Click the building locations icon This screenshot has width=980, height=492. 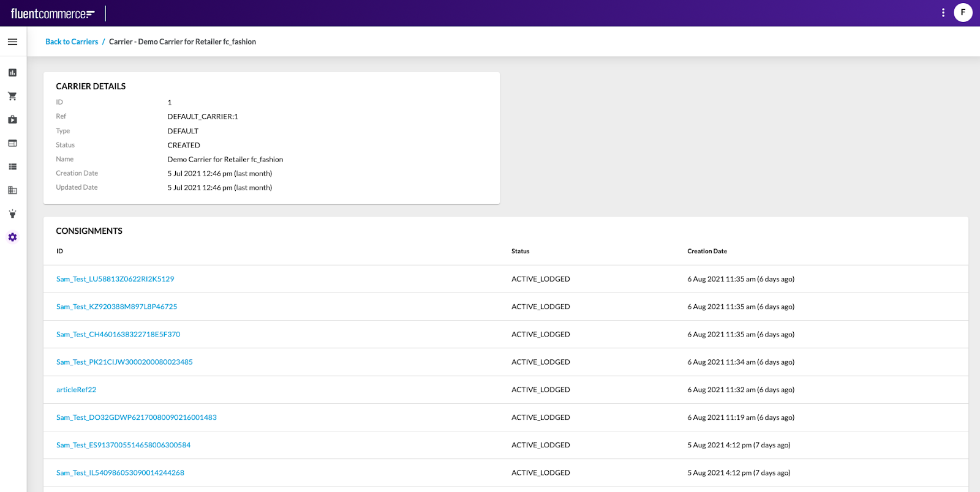click(12, 190)
